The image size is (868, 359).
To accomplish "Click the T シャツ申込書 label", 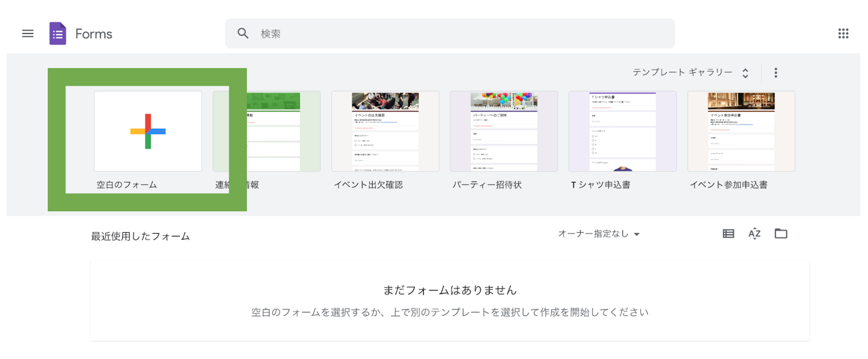I will coord(601,185).
